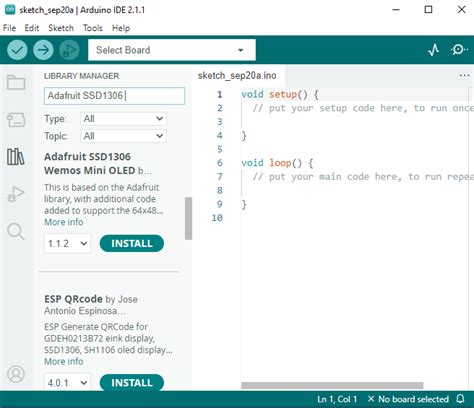
Task: Open the account profile icon
Action: click(x=16, y=374)
